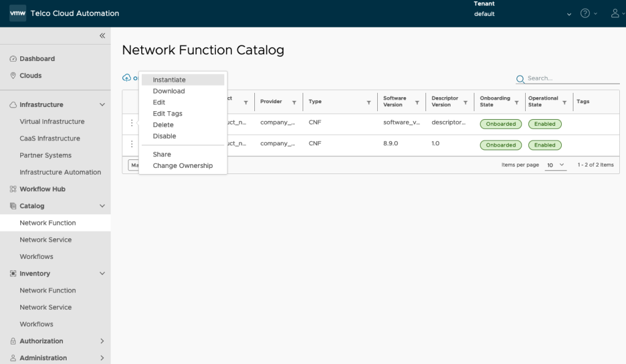626x364 pixels.
Task: Click the Authorization lock icon
Action: (13, 341)
